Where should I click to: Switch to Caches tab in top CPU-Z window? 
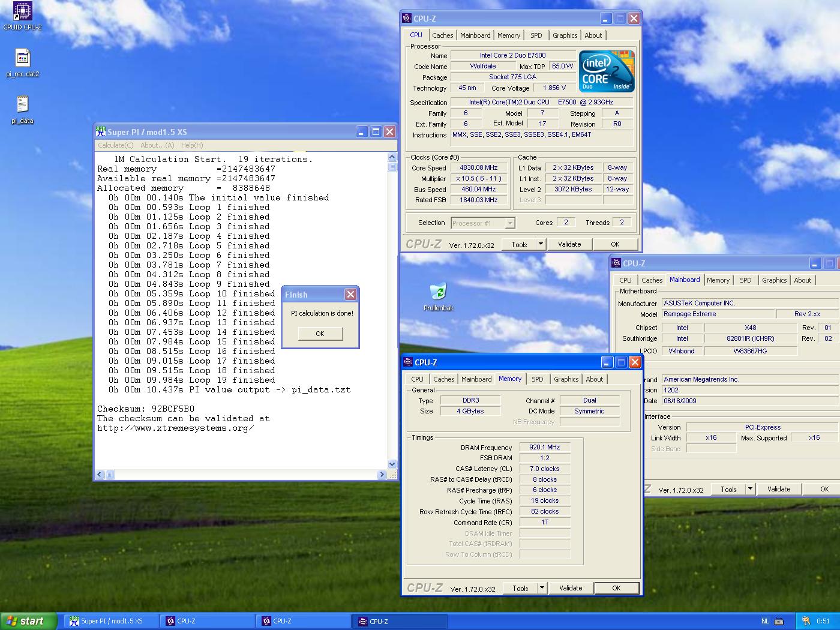(442, 35)
